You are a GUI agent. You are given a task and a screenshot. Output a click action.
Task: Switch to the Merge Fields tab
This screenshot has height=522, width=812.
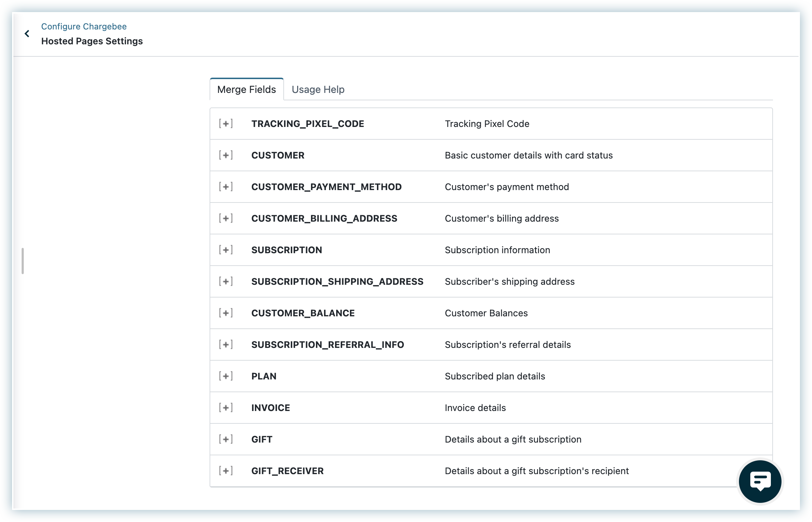[x=246, y=89]
